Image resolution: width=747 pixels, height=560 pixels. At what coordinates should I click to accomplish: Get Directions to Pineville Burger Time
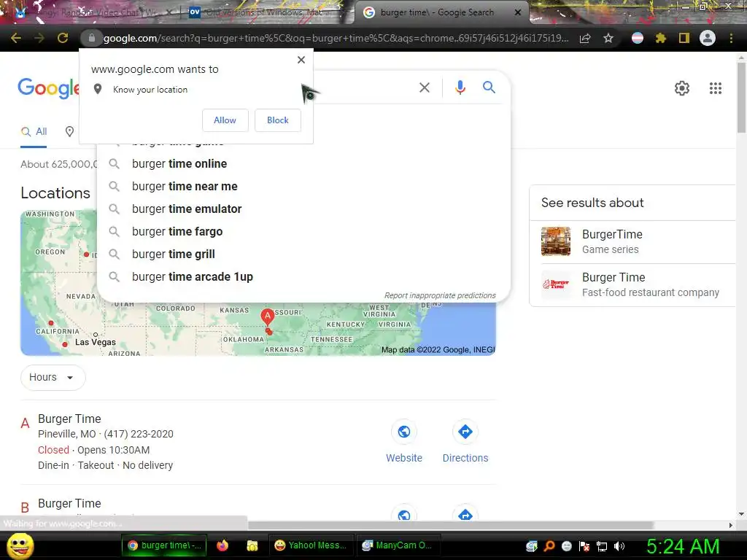465,443
